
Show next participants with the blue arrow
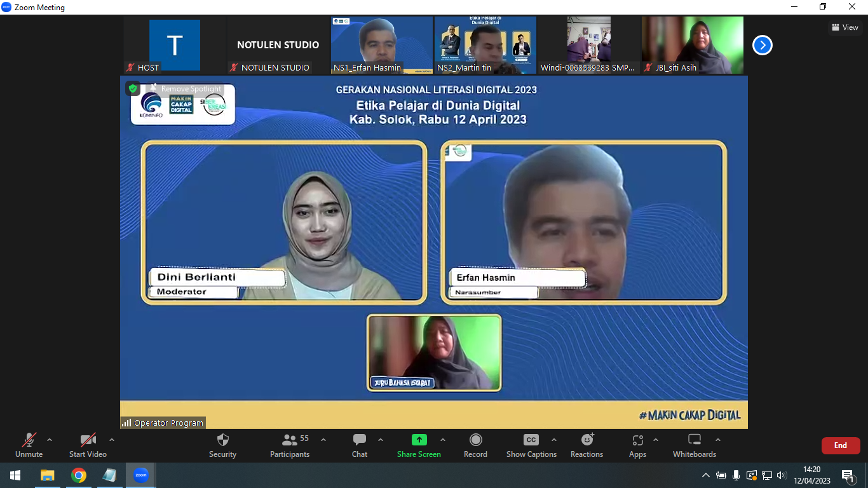(x=763, y=45)
